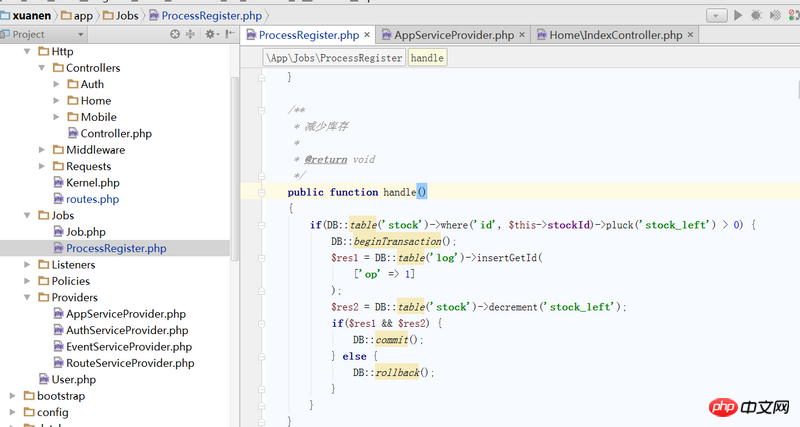Click Scroll from Source target icon
This screenshot has height=427, width=800.
point(175,34)
